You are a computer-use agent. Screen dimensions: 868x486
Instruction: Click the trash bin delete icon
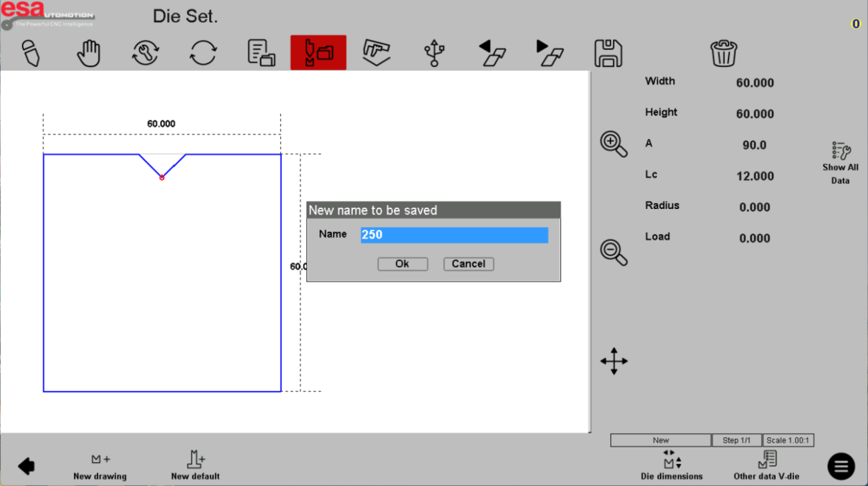point(723,53)
